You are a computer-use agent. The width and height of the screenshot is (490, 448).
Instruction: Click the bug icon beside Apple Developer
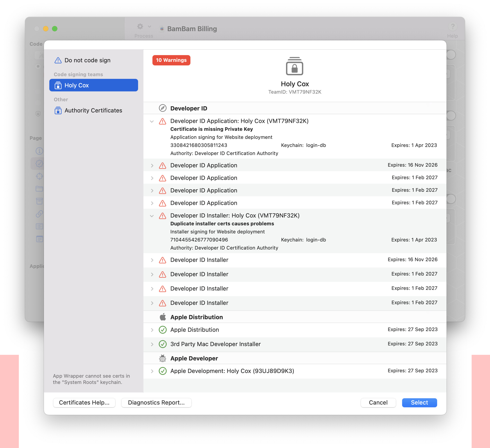pyautogui.click(x=163, y=358)
